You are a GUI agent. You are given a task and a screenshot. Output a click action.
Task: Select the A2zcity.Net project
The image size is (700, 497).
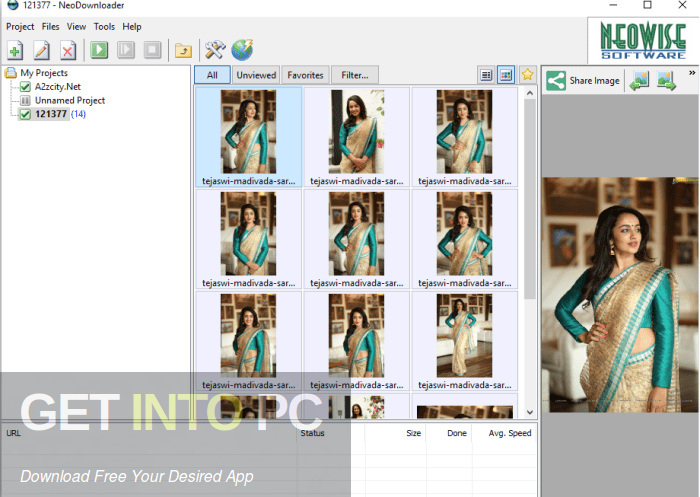click(58, 87)
